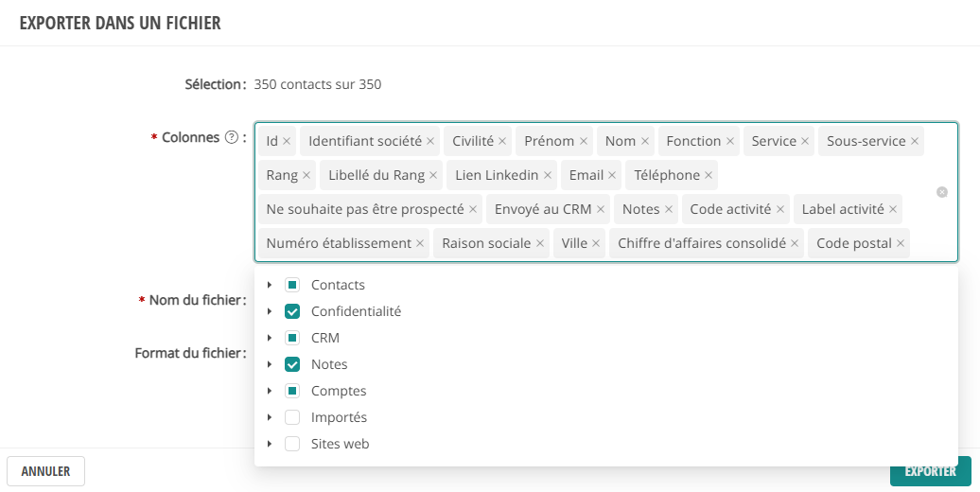Remove the Id column tag

click(287, 141)
